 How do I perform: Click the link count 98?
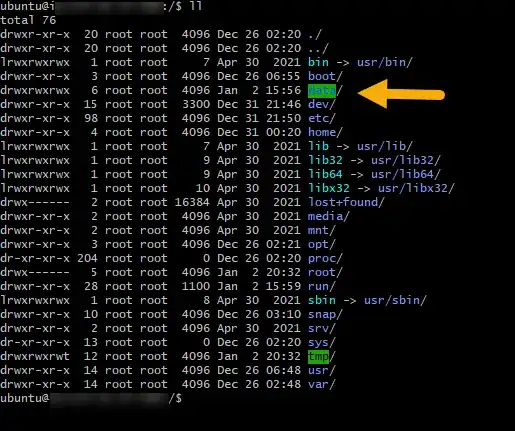click(x=91, y=118)
